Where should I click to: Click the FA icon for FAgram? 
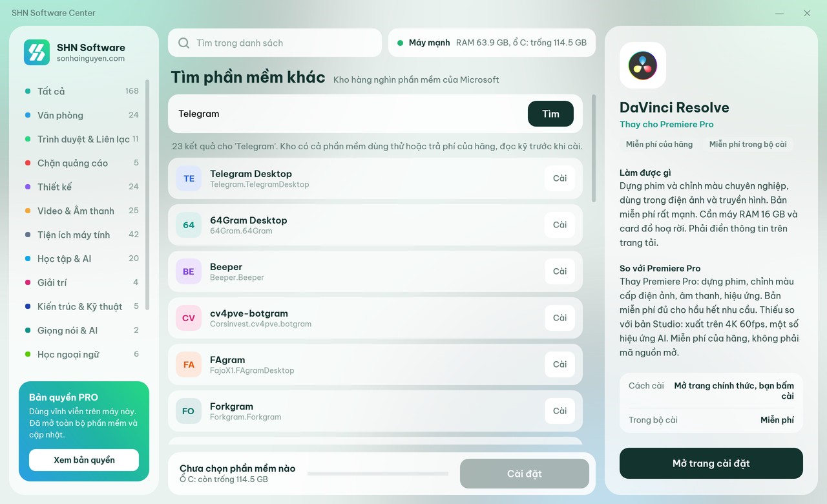click(189, 364)
